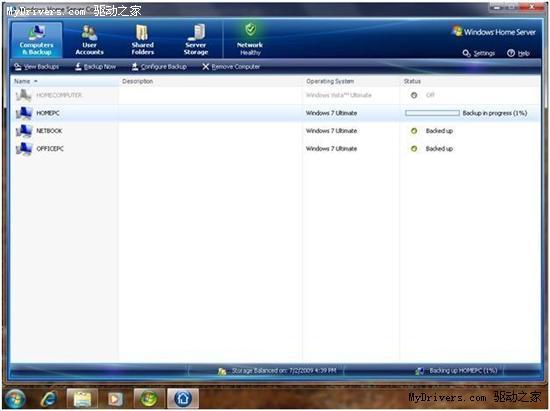Click the Storage Balanced on date text

click(x=284, y=371)
